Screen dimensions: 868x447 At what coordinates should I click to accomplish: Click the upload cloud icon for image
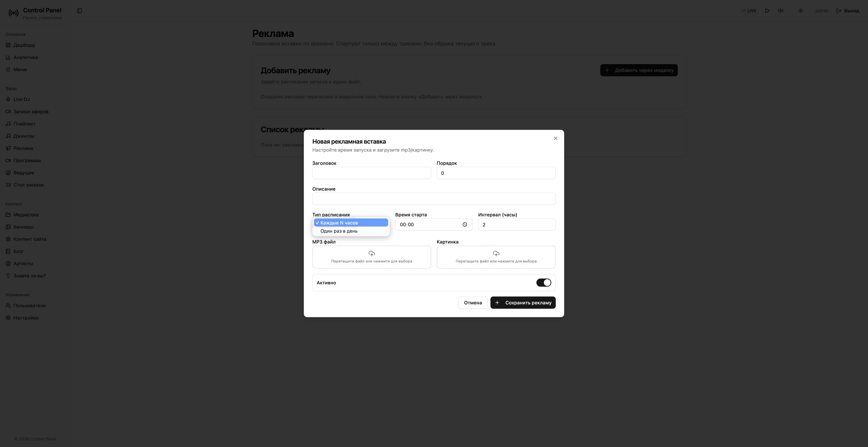(496, 254)
